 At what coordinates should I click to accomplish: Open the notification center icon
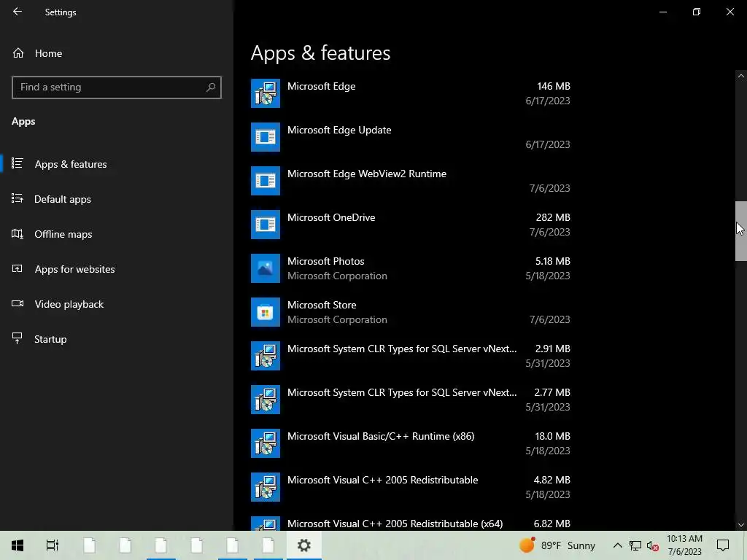click(x=723, y=545)
